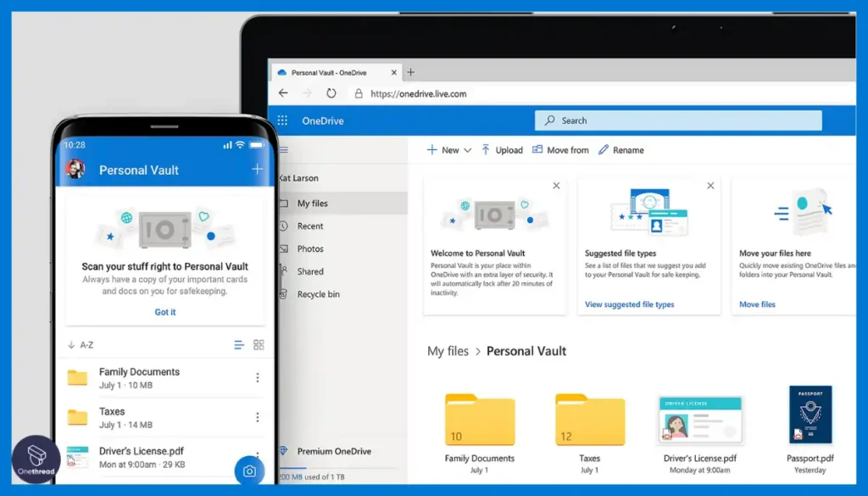This screenshot has height=496, width=868.
Task: Click the Recent clock icon in sidebar
Action: pyautogui.click(x=283, y=226)
